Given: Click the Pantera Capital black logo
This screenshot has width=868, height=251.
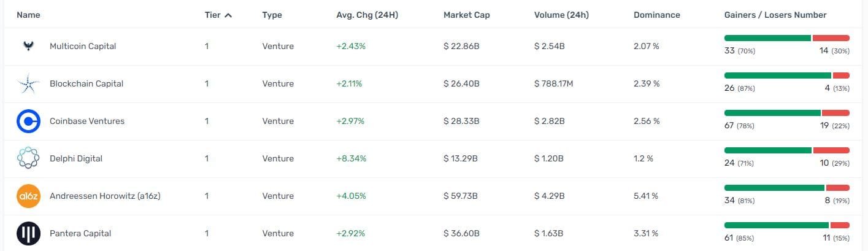Looking at the screenshot, I should [x=28, y=233].
